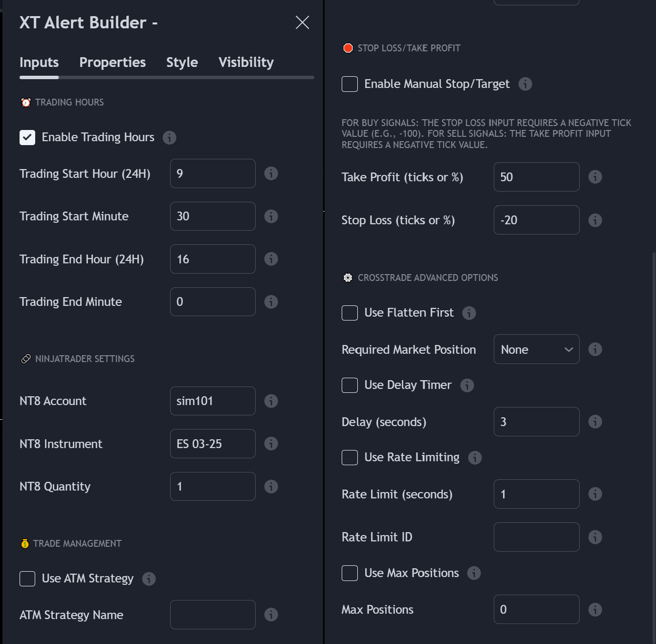
Task: Click the info icon beside Take Profit field
Action: [595, 177]
